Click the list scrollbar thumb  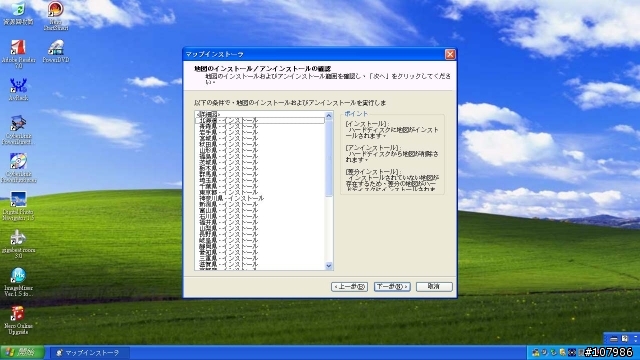[329, 158]
